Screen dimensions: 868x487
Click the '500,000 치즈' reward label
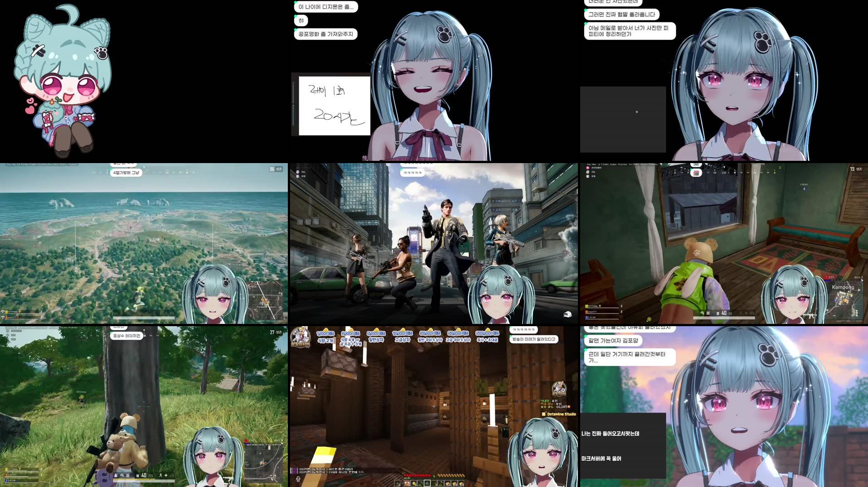[x=487, y=333]
